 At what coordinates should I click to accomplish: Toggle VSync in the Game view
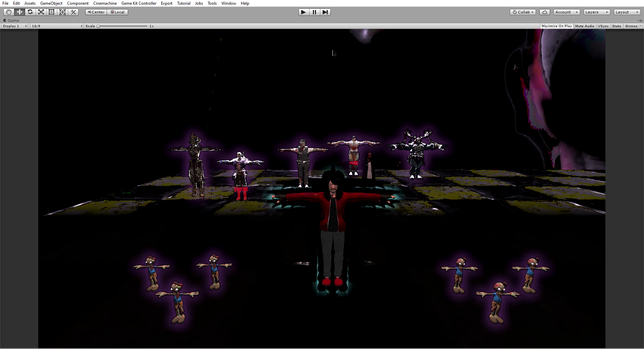click(603, 26)
